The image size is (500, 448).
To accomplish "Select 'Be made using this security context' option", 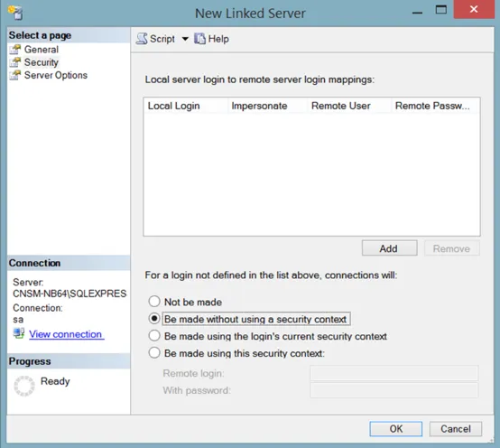I will 154,353.
